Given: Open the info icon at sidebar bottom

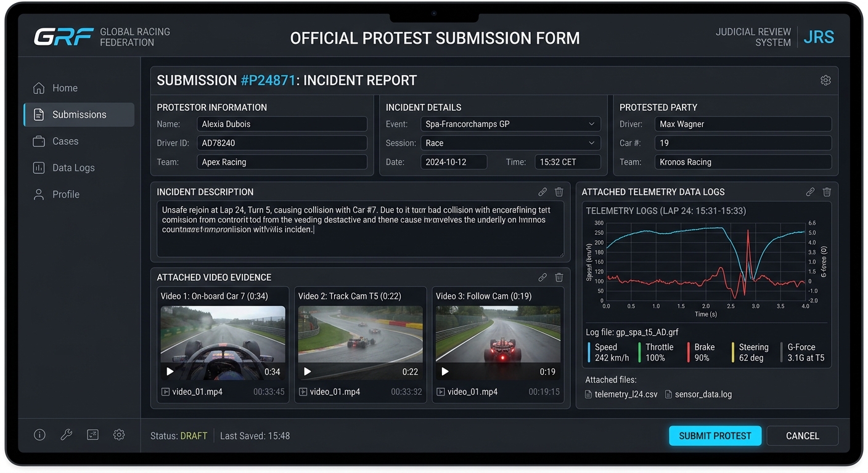Looking at the screenshot, I should (39, 435).
